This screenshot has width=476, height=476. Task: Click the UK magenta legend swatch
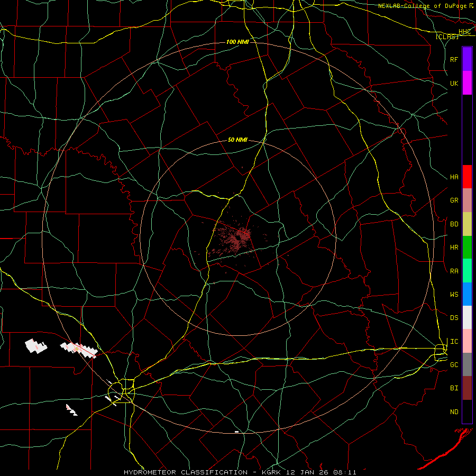(467, 83)
